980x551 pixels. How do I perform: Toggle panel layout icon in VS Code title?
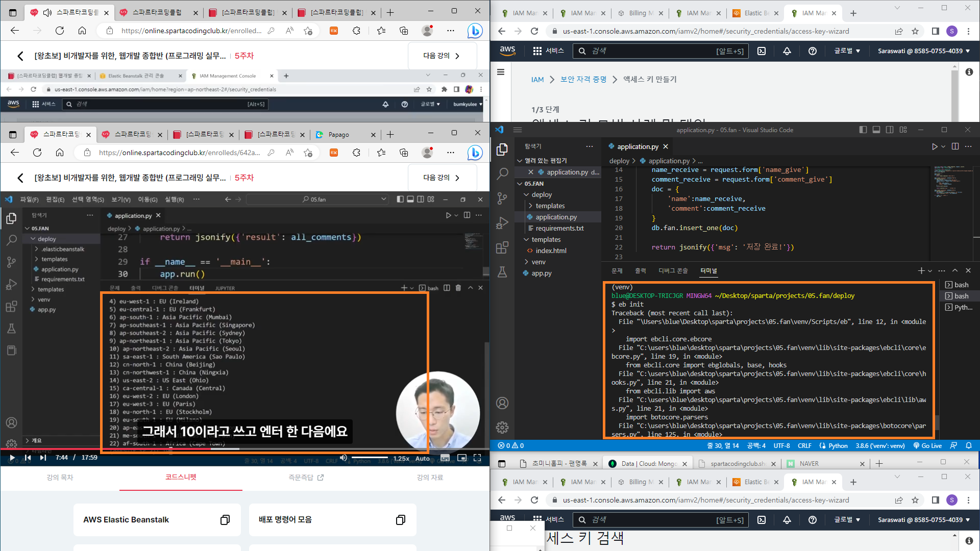click(876, 130)
